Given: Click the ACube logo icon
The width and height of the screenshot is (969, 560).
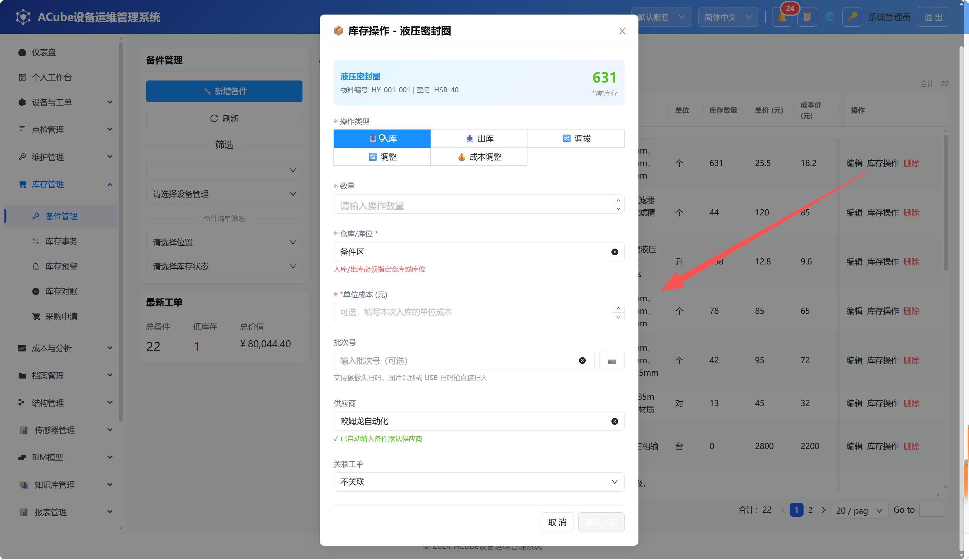Looking at the screenshot, I should point(23,17).
